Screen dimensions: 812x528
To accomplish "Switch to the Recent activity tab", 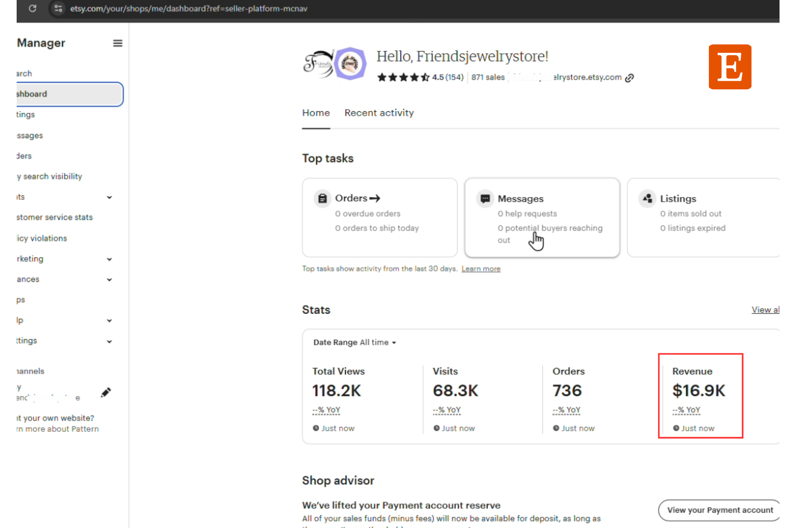I will click(x=379, y=113).
